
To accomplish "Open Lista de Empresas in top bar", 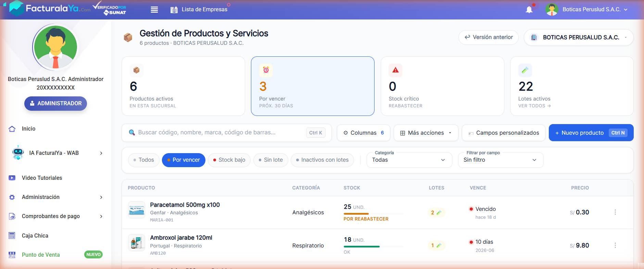I will (204, 10).
